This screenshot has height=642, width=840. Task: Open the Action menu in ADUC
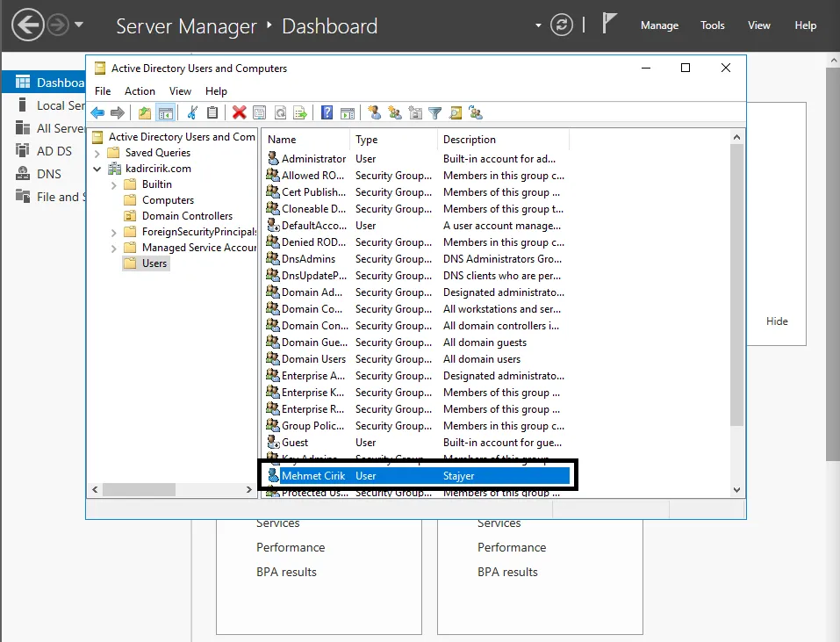pyautogui.click(x=140, y=91)
